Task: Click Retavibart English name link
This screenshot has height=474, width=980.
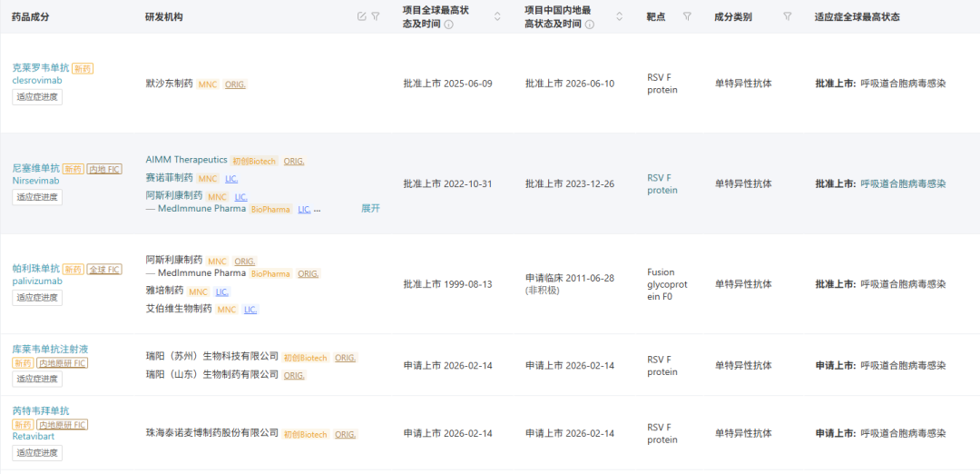Action: pyautogui.click(x=32, y=437)
